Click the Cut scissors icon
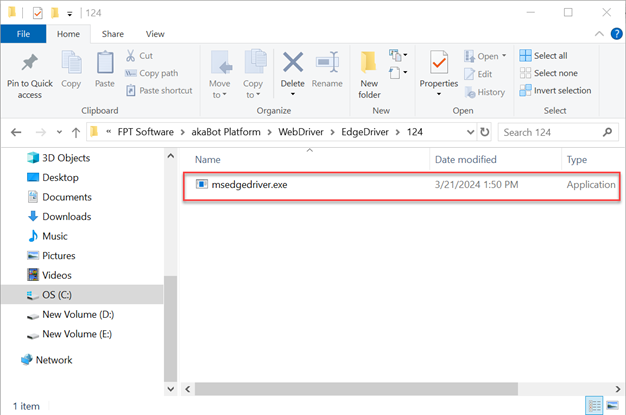 tap(130, 56)
